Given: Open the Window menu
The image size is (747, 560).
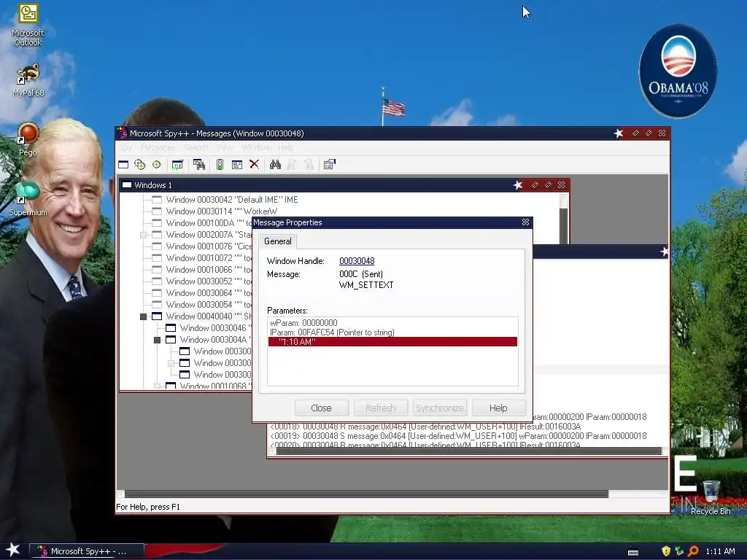Looking at the screenshot, I should coord(255,147).
